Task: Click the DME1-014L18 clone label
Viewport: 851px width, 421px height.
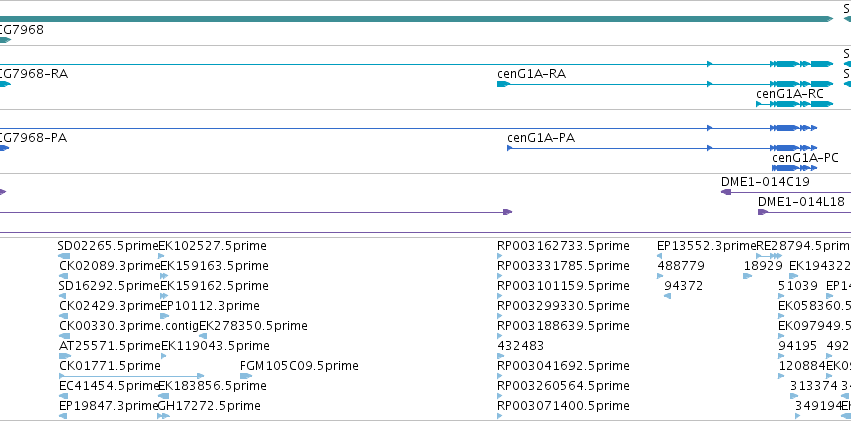Action: coord(801,202)
